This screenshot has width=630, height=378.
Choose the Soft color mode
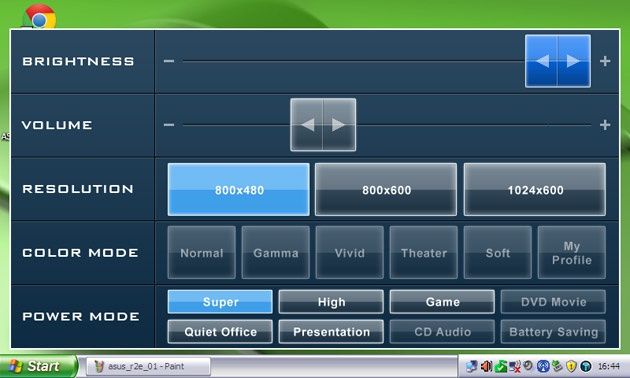click(498, 252)
